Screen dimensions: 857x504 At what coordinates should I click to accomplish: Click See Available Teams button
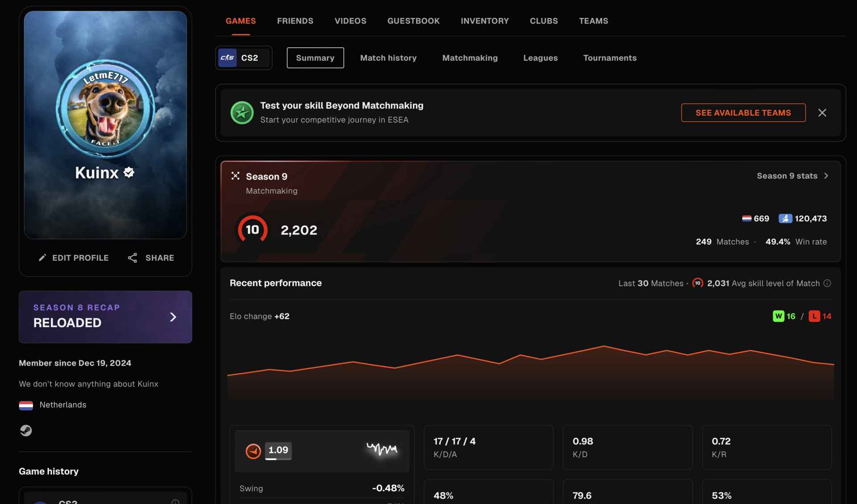point(743,112)
